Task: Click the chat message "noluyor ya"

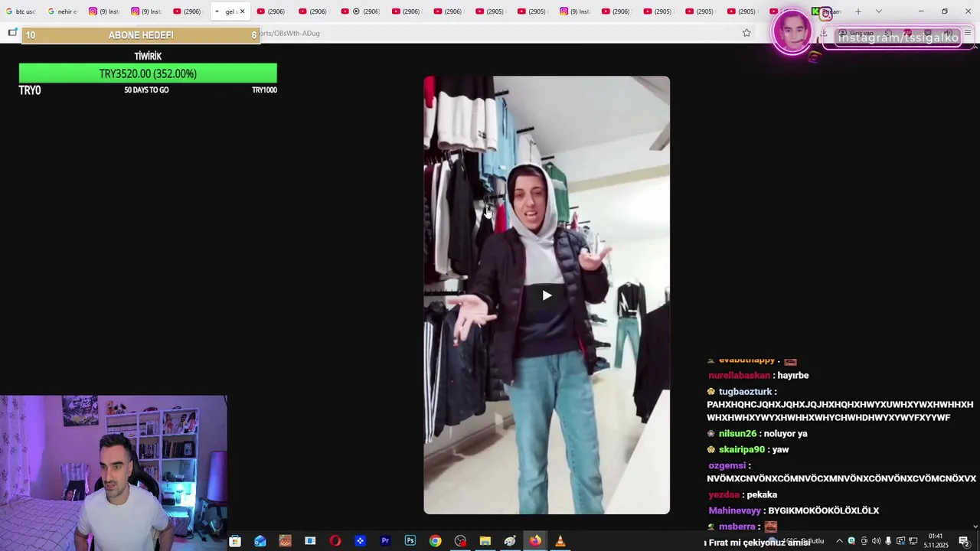Action: pos(785,434)
